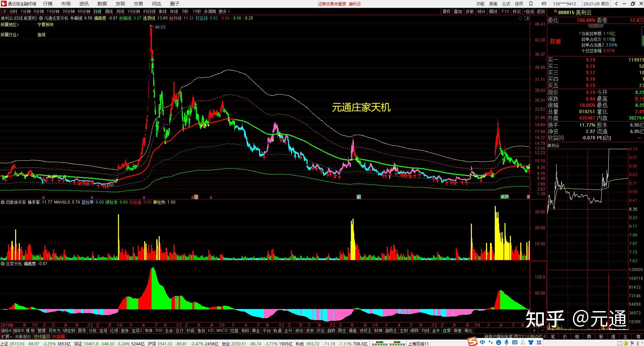The width and height of the screenshot is (644, 346).
Task: Select the 季线 quarterly period
Action: [163, 11]
